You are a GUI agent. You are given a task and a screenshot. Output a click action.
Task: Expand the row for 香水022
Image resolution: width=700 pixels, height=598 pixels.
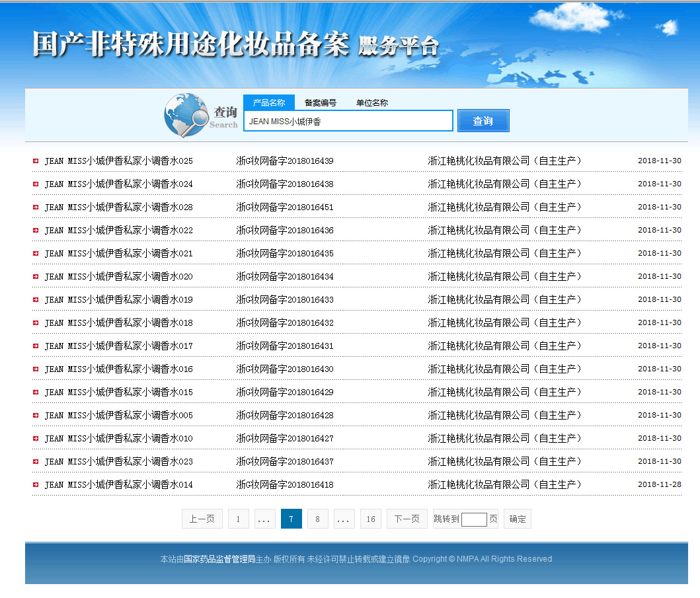pyautogui.click(x=35, y=230)
